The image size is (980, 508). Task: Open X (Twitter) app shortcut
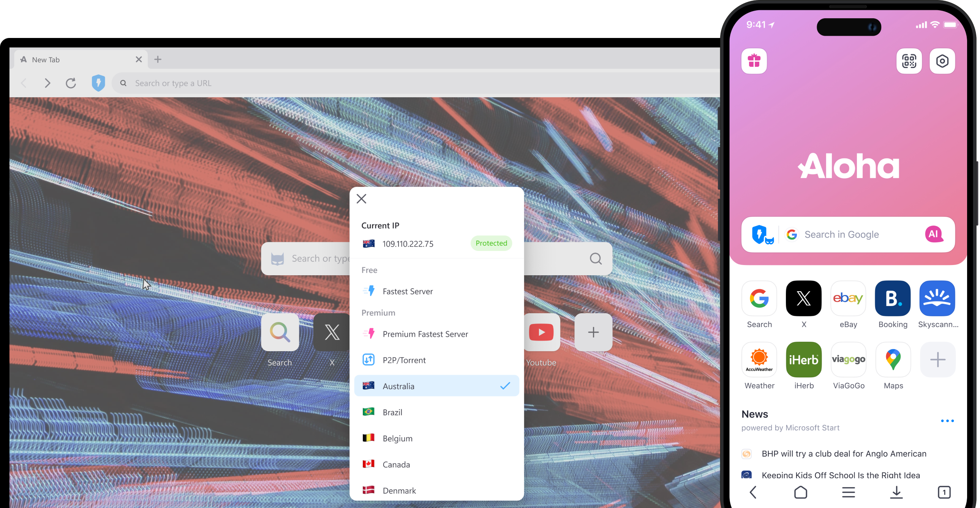coord(803,298)
